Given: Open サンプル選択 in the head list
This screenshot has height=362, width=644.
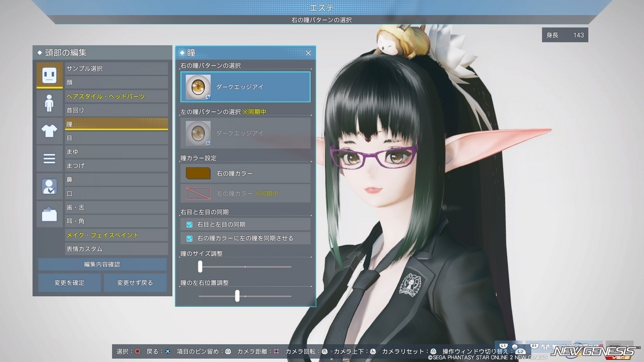Looking at the screenshot, I should point(116,69).
